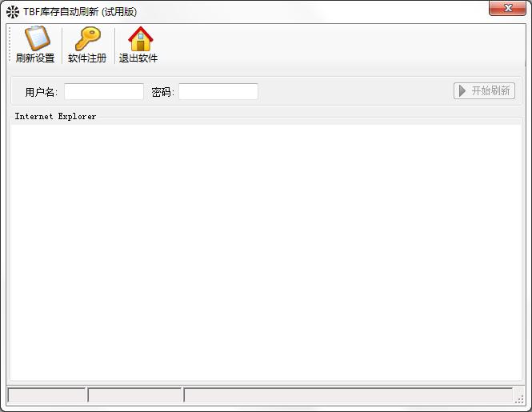Viewport: 532px width, 412px height.
Task: Click the middle status bar panel
Action: (134, 395)
